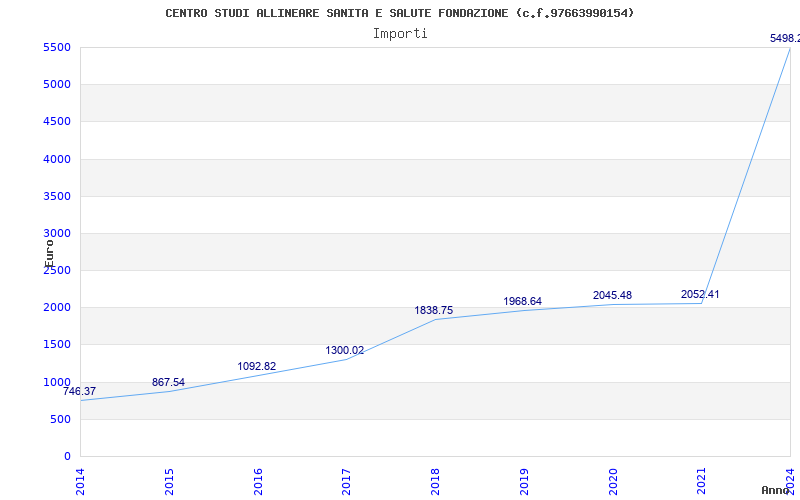Click the 2016 x-axis year label
The width and height of the screenshot is (800, 500).
tap(258, 482)
